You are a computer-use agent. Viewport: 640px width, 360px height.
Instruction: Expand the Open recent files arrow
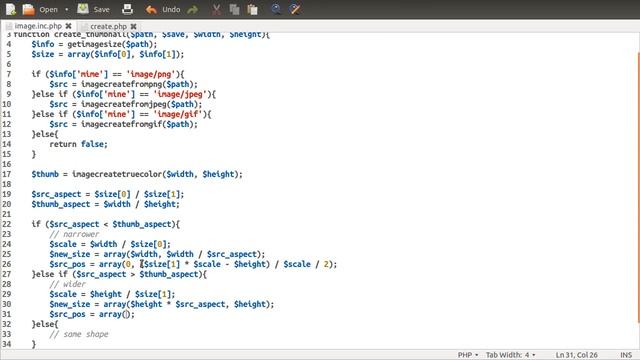pos(67,9)
